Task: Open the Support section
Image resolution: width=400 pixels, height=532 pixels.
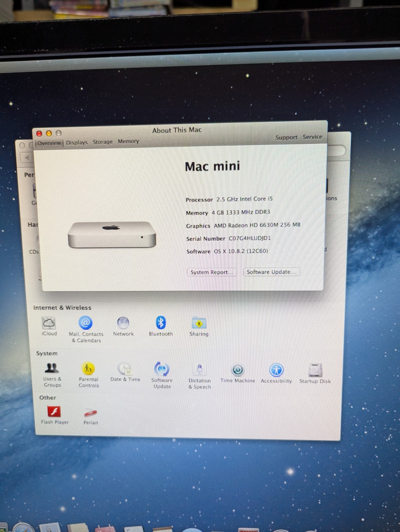Action: (x=286, y=137)
